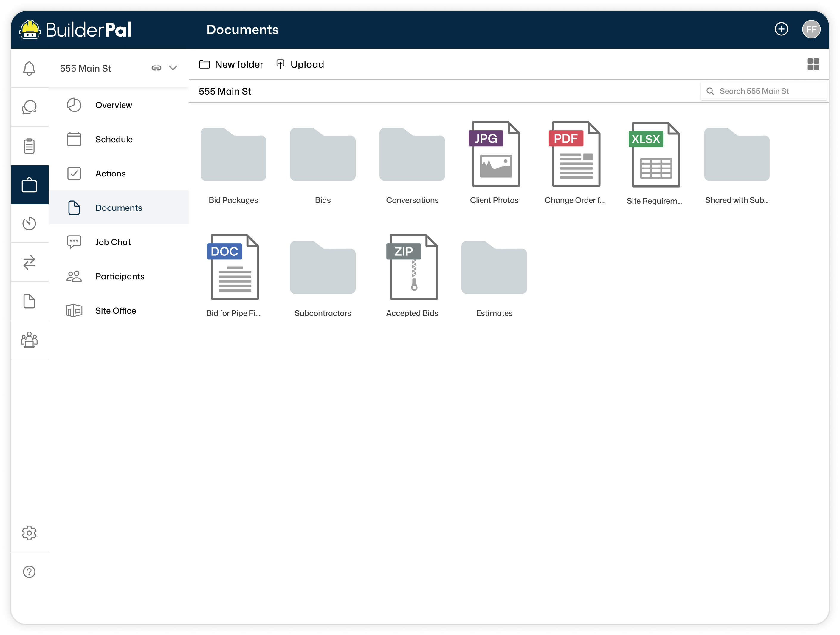The height and width of the screenshot is (635, 840).
Task: Open help via the question mark icon
Action: point(29,571)
